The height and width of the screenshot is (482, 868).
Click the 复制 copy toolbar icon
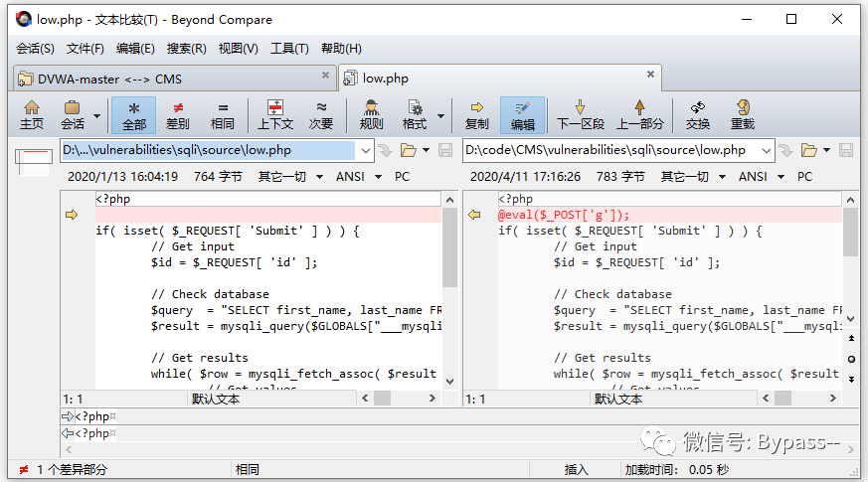pos(476,115)
